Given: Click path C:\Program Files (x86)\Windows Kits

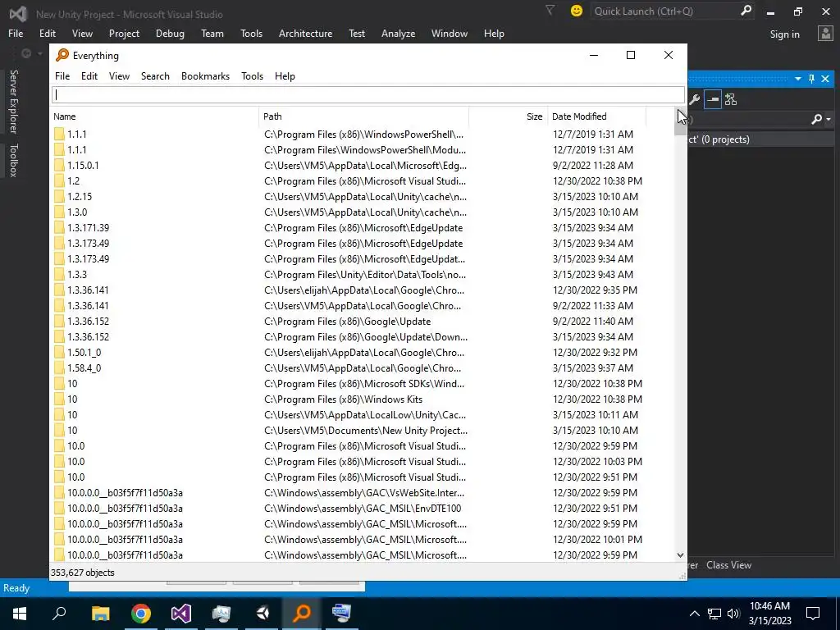Looking at the screenshot, I should click(344, 399).
